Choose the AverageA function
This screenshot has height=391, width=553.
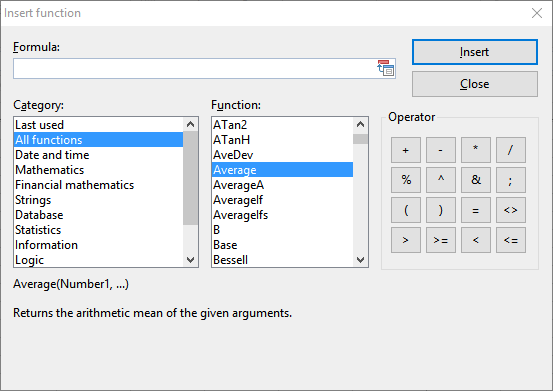(282, 185)
